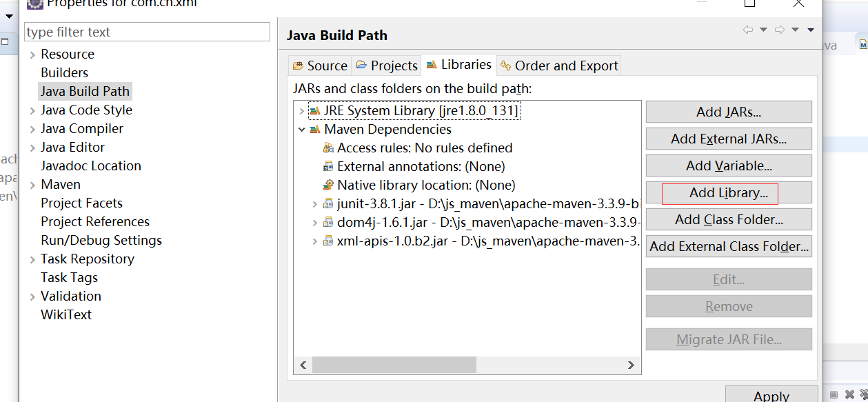Click the junit-3.8.1.jar jar icon
Image resolution: width=868 pixels, height=402 pixels.
[x=328, y=204]
